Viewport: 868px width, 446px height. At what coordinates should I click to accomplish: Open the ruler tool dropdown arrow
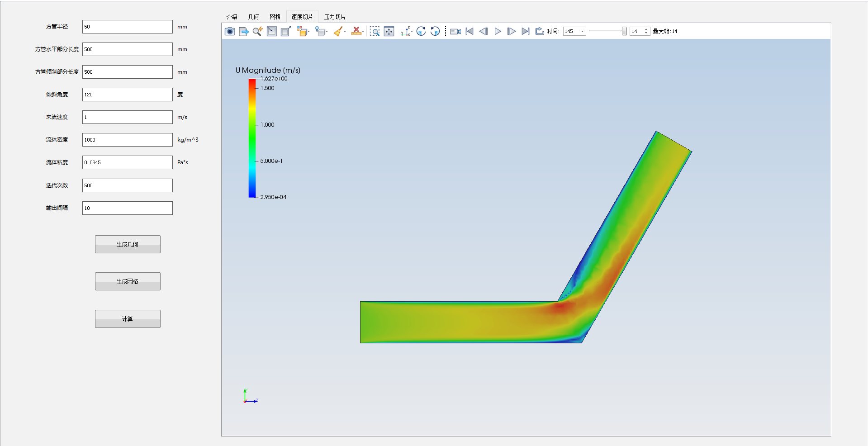point(363,32)
